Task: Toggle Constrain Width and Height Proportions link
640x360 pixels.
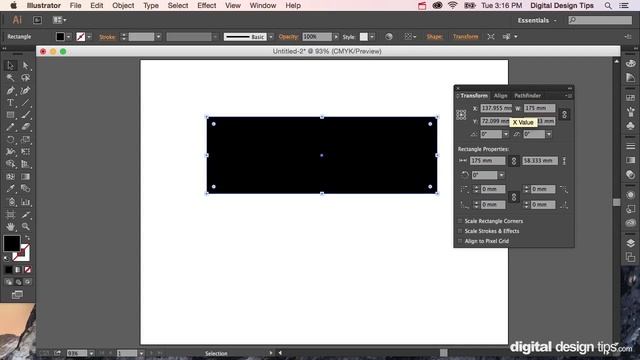Action: click(x=564, y=115)
